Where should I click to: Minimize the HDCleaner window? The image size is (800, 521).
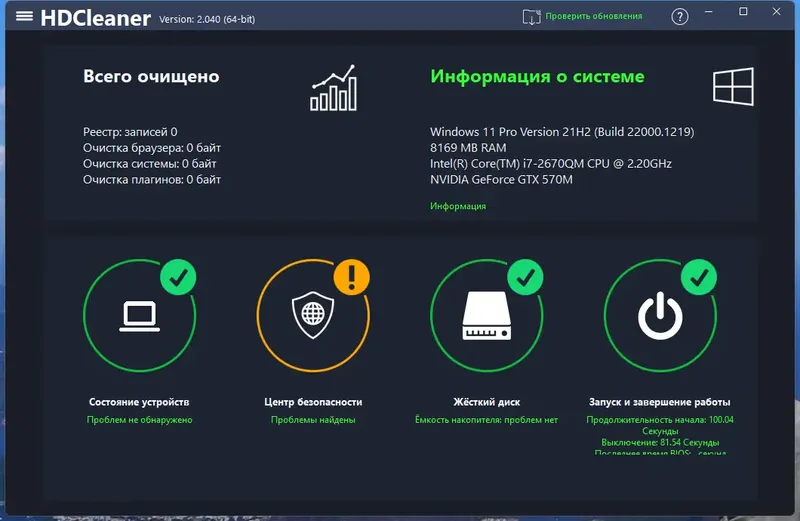pos(709,12)
